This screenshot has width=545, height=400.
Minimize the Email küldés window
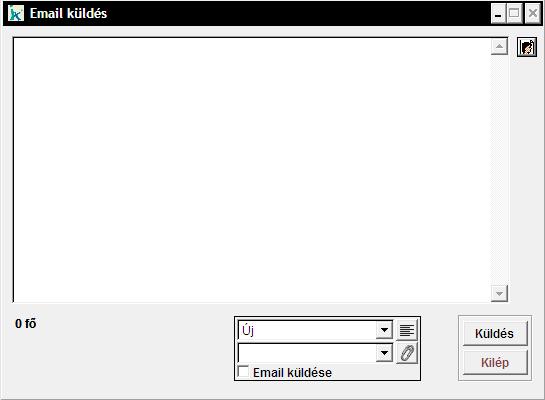click(x=498, y=14)
